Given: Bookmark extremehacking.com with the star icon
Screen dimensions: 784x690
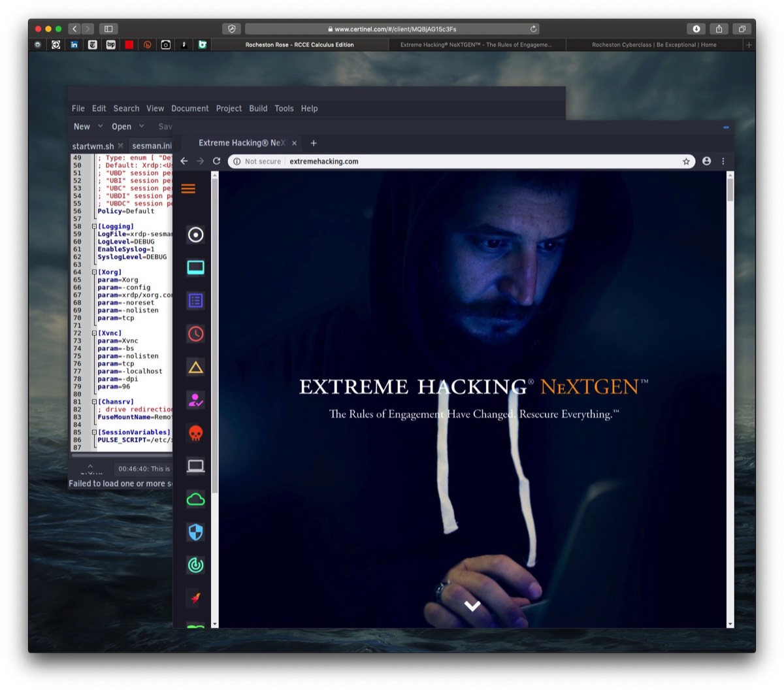Looking at the screenshot, I should [686, 161].
